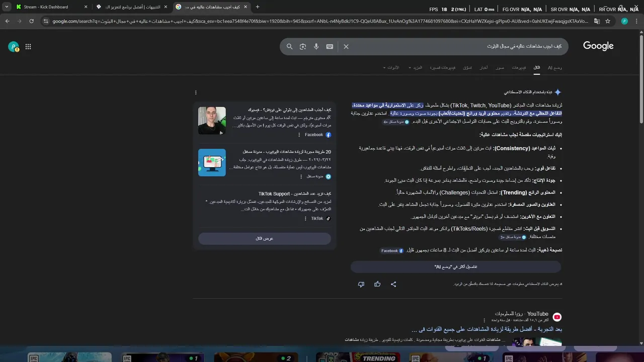Like the AI overview with thumbs up
The width and height of the screenshot is (644, 362).
coord(377,284)
